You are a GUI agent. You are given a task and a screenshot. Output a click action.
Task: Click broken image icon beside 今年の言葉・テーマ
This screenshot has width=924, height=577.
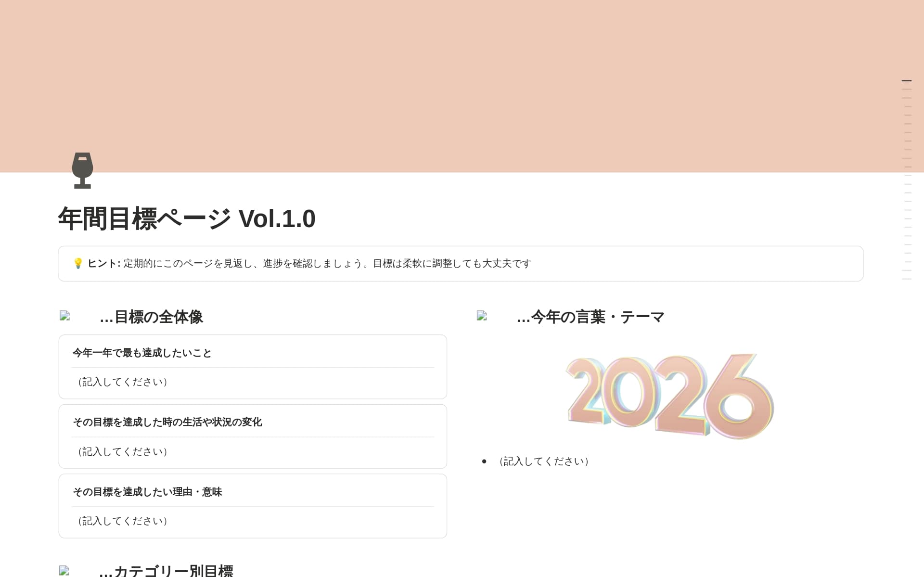tap(482, 316)
